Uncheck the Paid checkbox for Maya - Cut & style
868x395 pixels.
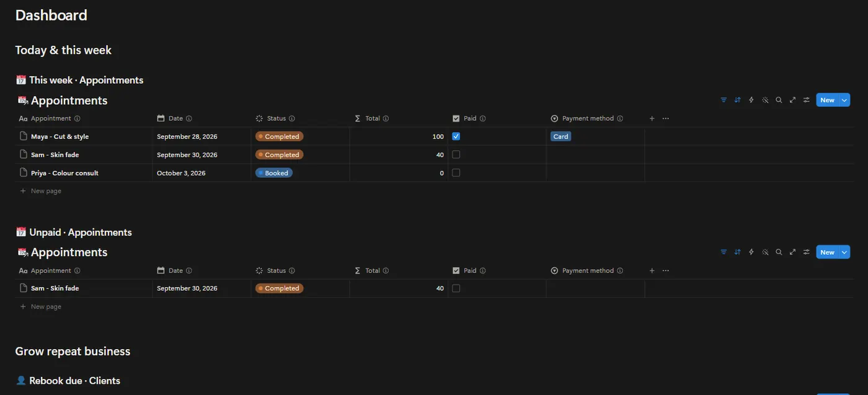click(456, 136)
